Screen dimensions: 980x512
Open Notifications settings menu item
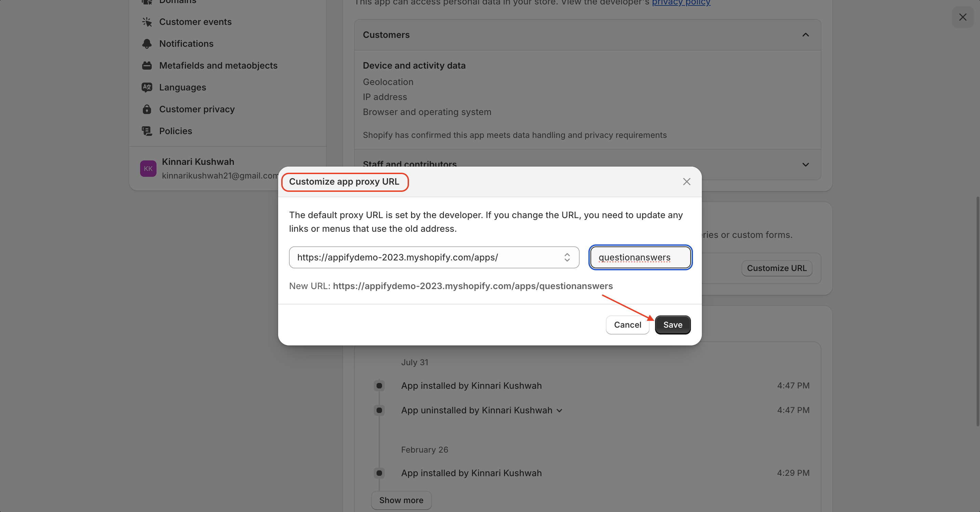(x=186, y=44)
